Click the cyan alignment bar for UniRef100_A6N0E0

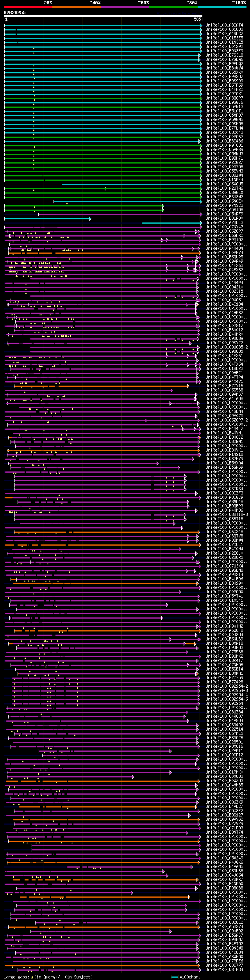(x=128, y=201)
